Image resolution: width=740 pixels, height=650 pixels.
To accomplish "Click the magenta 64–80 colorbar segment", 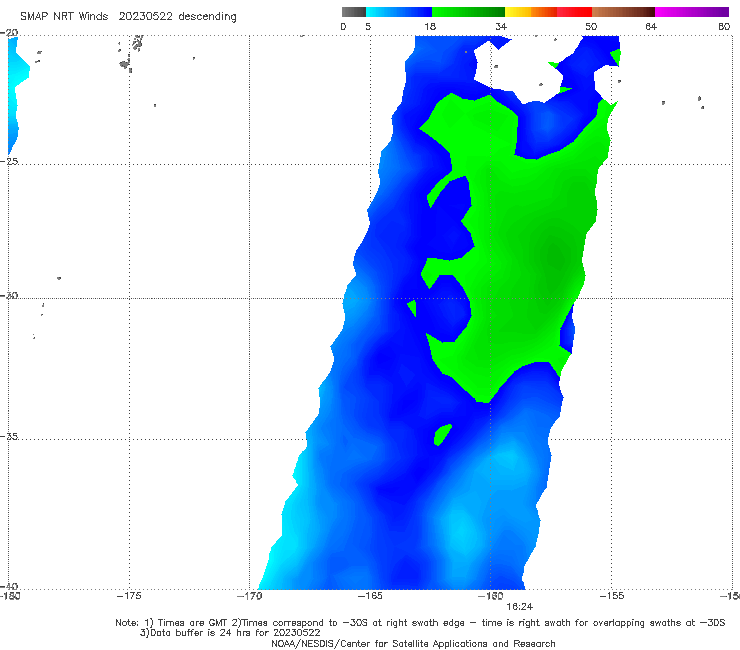I will coord(692,12).
